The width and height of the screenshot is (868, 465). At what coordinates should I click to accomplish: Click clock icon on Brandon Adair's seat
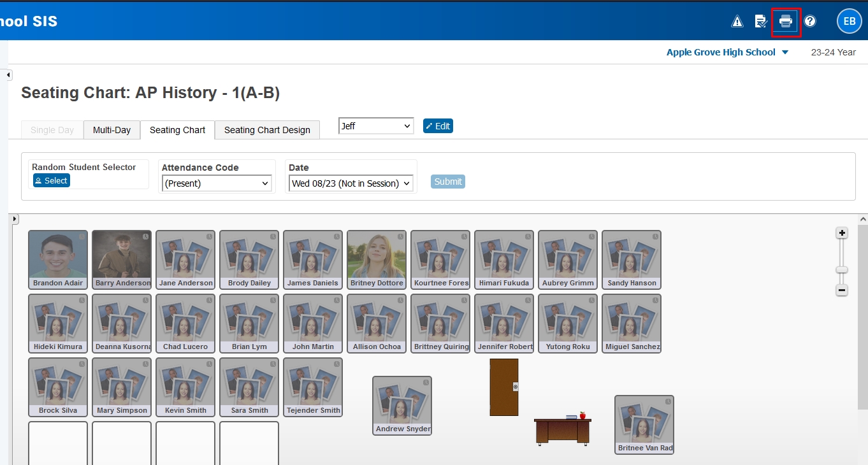tap(82, 236)
